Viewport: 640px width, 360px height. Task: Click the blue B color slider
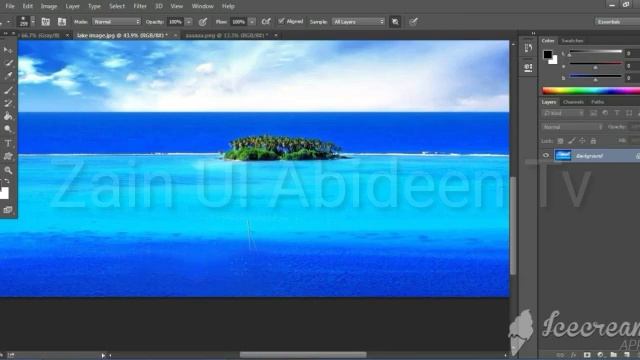[x=596, y=77]
